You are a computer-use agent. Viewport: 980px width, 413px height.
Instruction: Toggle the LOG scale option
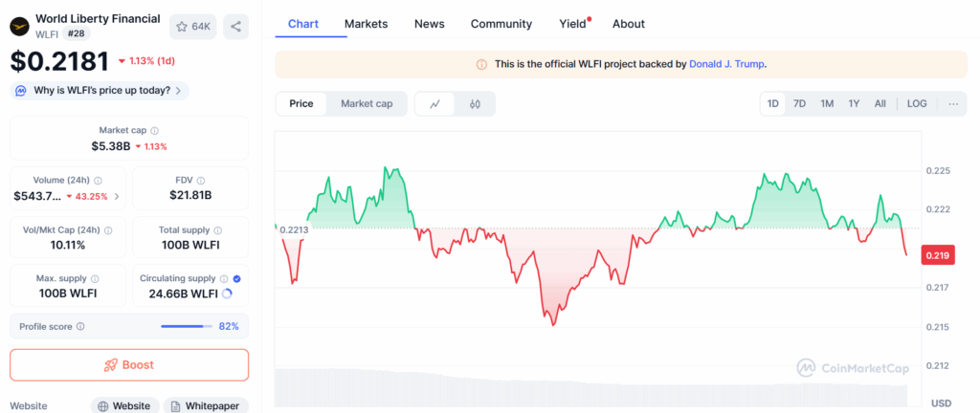(x=917, y=104)
